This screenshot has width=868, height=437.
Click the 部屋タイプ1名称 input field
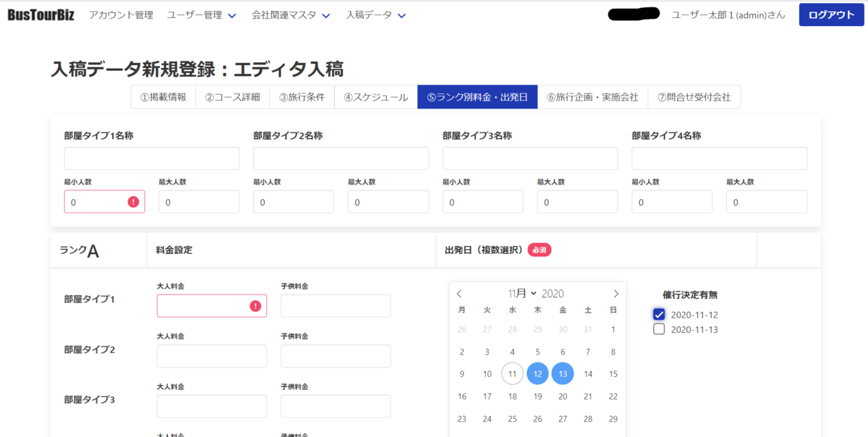coord(151,158)
